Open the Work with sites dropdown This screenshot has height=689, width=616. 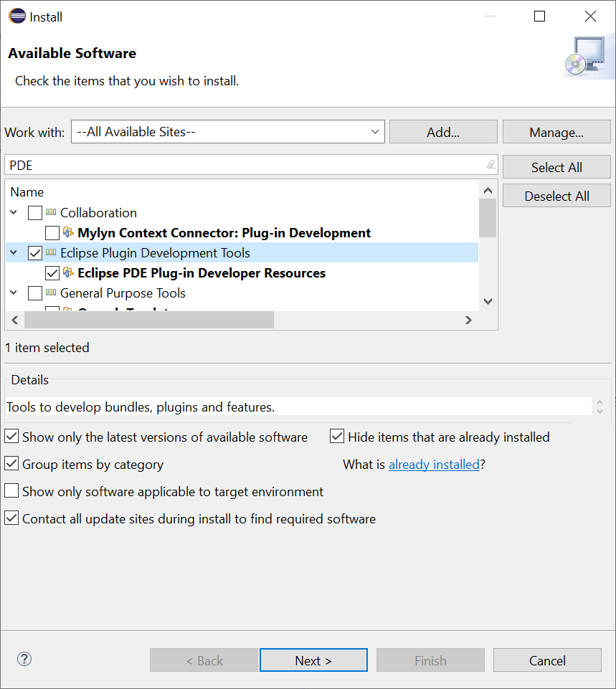point(375,132)
